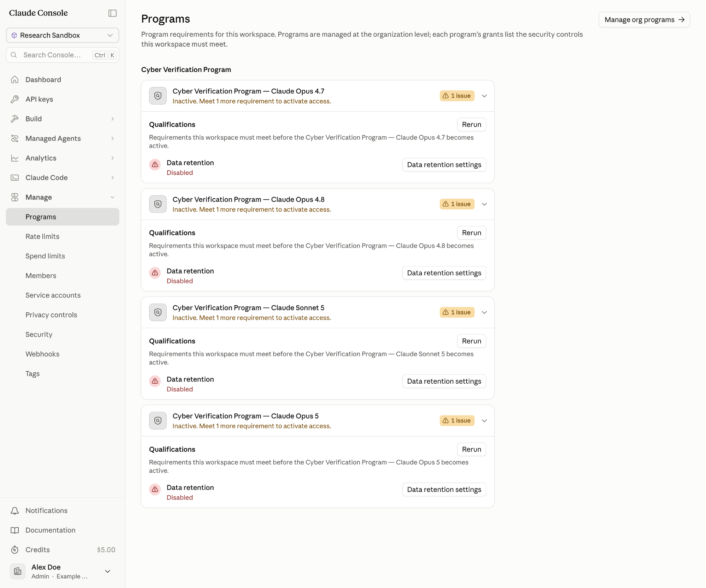Click the Build hammer icon
Viewport: 706px width, 588px height.
[14, 119]
